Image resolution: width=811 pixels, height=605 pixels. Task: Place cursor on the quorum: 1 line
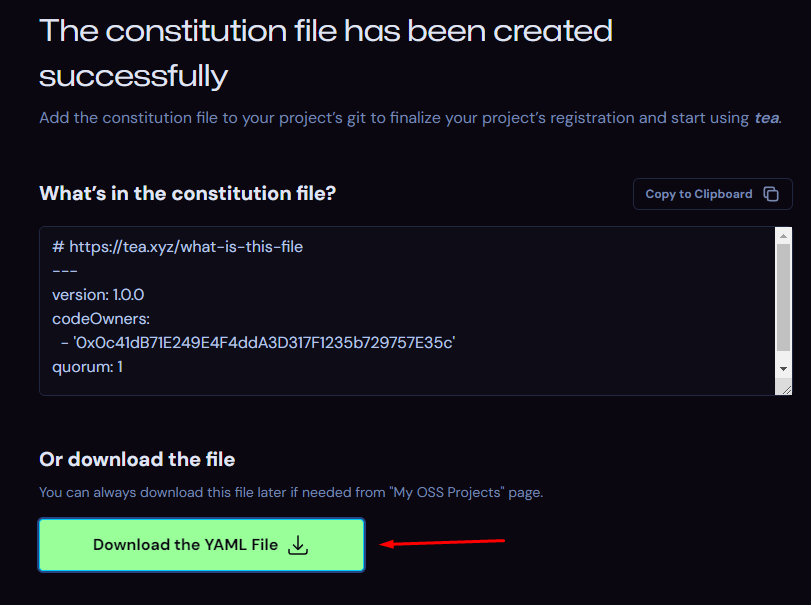[x=87, y=367]
